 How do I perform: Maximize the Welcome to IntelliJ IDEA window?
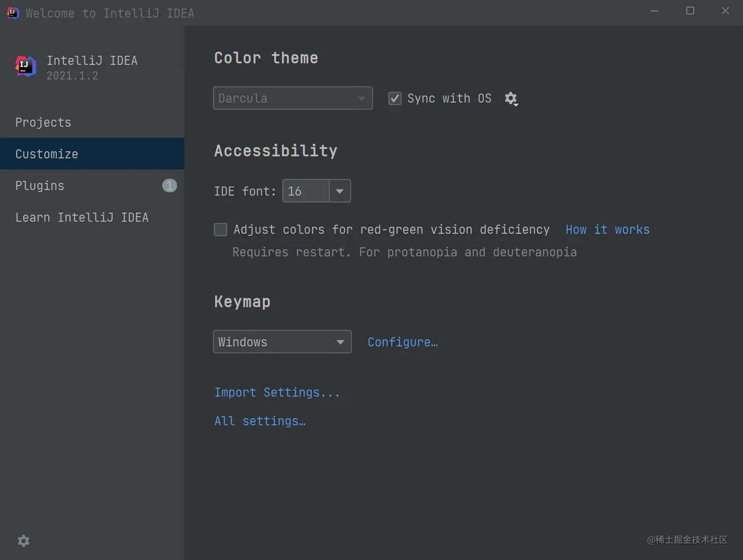(690, 11)
